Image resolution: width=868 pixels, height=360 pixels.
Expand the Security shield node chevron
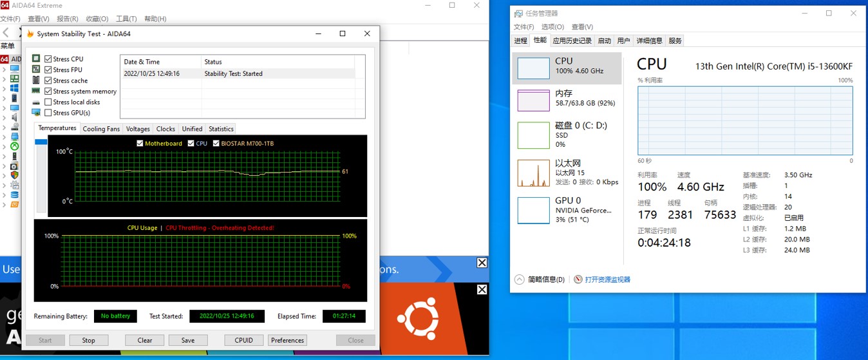tap(4, 175)
